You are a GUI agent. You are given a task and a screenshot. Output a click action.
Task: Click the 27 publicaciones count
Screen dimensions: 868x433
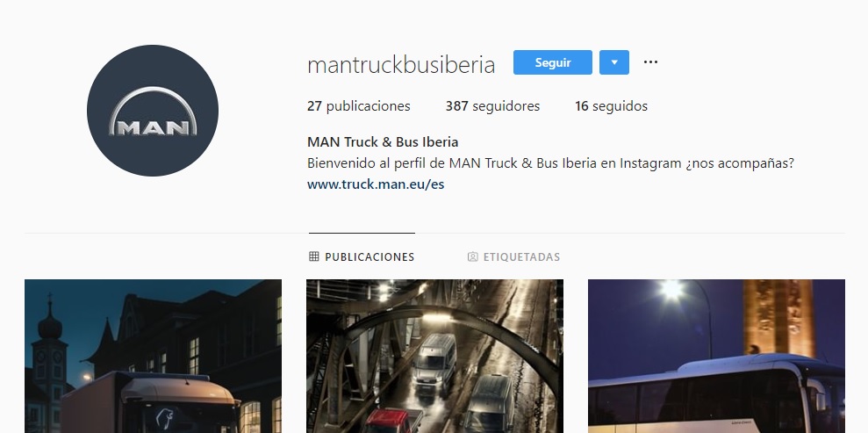[x=359, y=105]
